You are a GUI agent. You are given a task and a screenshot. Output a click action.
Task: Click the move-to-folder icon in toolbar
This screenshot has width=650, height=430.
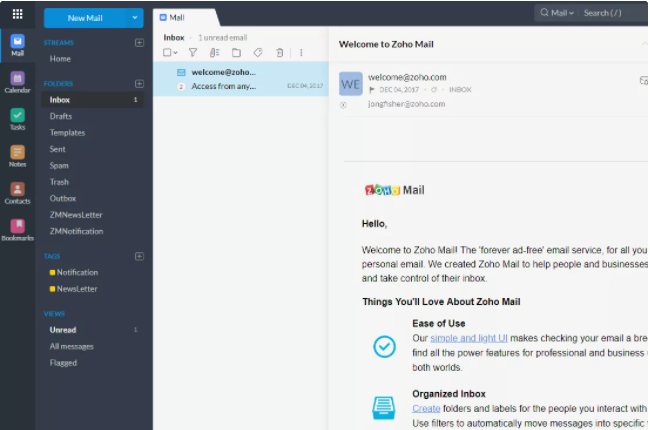coord(236,52)
